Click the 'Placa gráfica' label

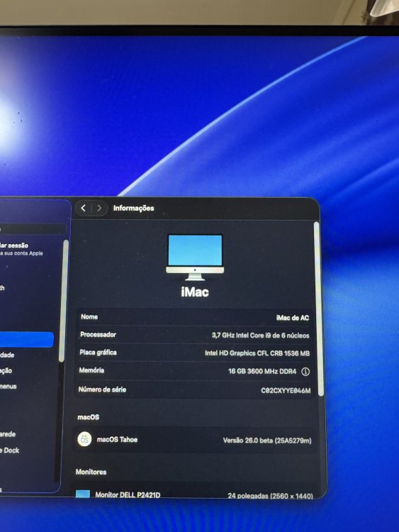[98, 352]
